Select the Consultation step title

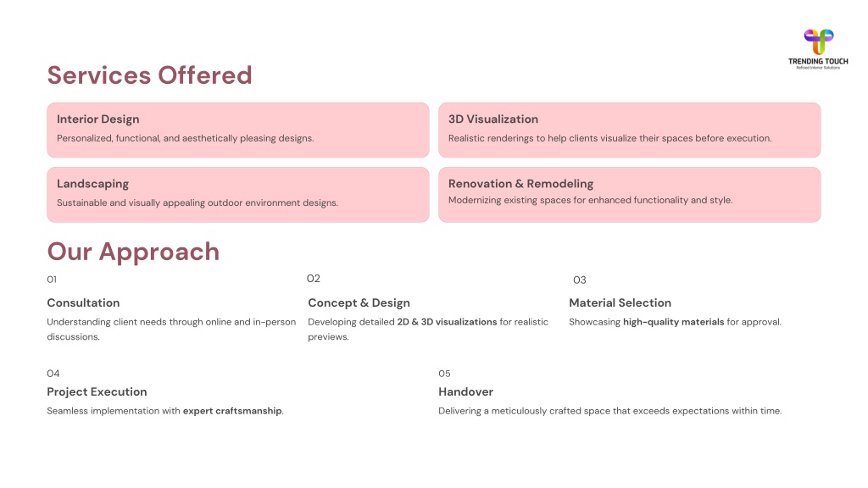click(83, 303)
